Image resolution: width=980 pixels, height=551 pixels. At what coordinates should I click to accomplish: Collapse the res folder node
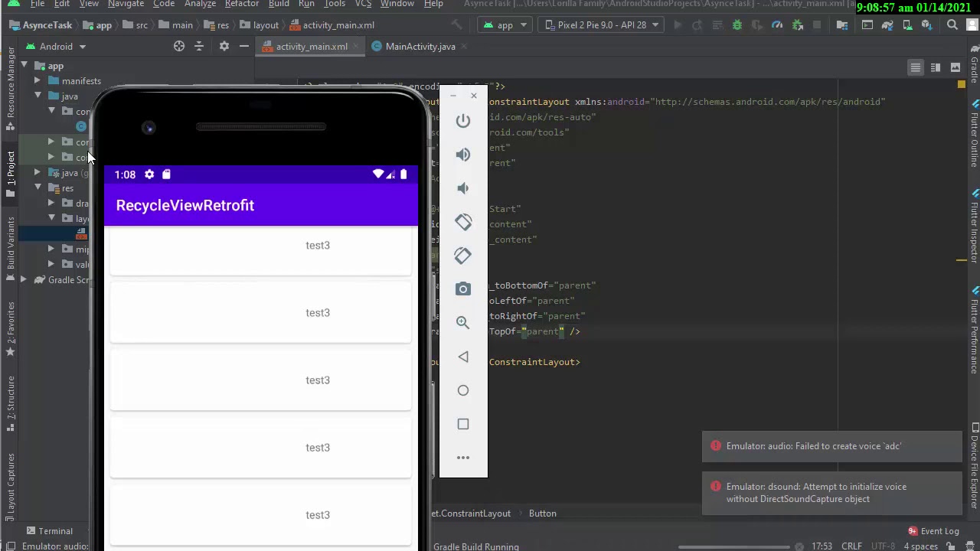(x=38, y=188)
